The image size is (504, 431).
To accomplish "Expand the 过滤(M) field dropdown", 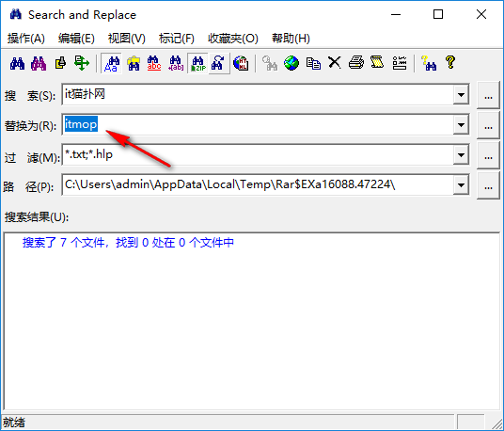I will pyautogui.click(x=461, y=154).
